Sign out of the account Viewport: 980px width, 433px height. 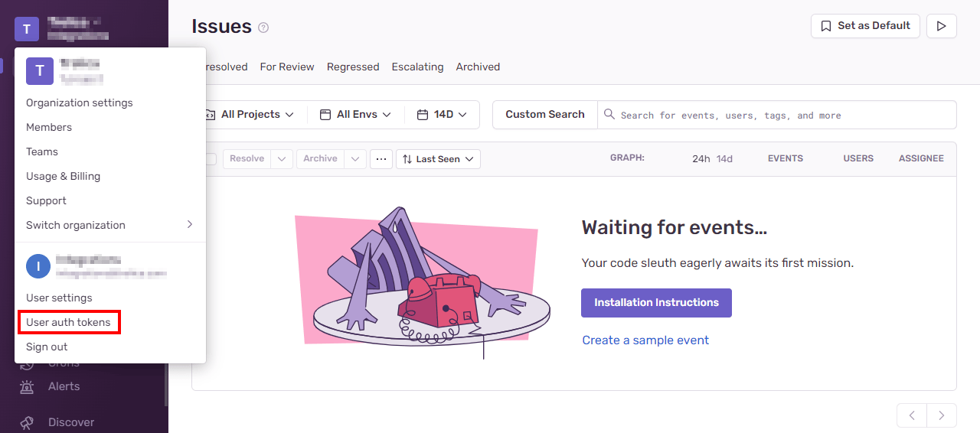point(47,347)
